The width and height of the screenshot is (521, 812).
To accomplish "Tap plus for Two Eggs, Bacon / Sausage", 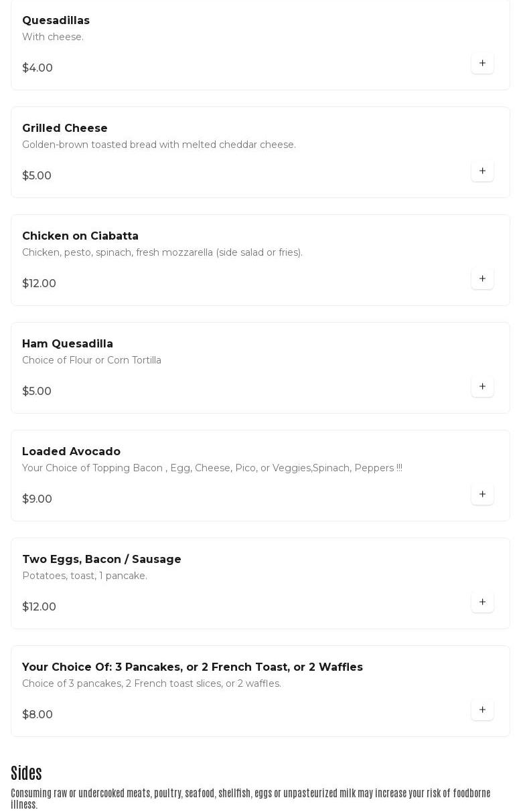I will (482, 602).
